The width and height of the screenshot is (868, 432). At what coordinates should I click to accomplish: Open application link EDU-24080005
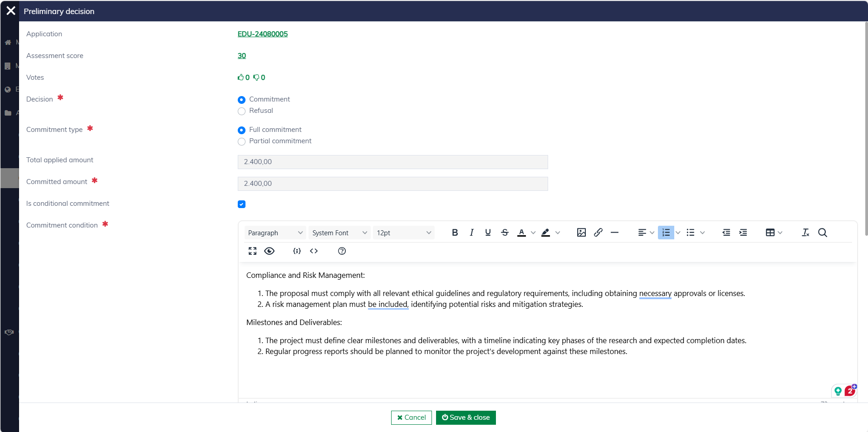click(x=262, y=34)
